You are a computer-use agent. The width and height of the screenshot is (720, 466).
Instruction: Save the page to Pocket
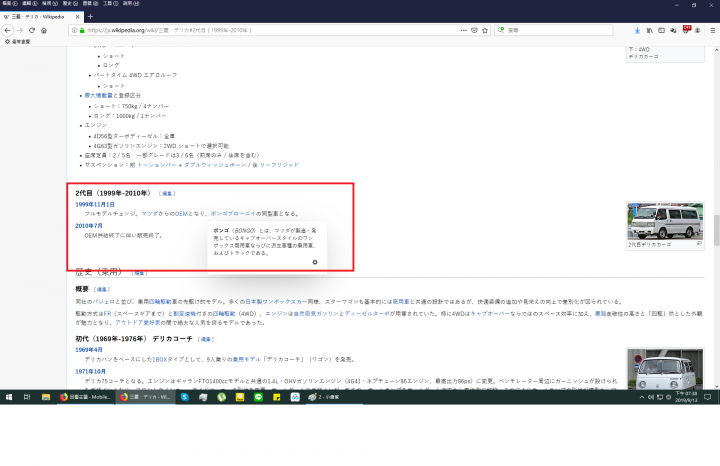(x=474, y=30)
